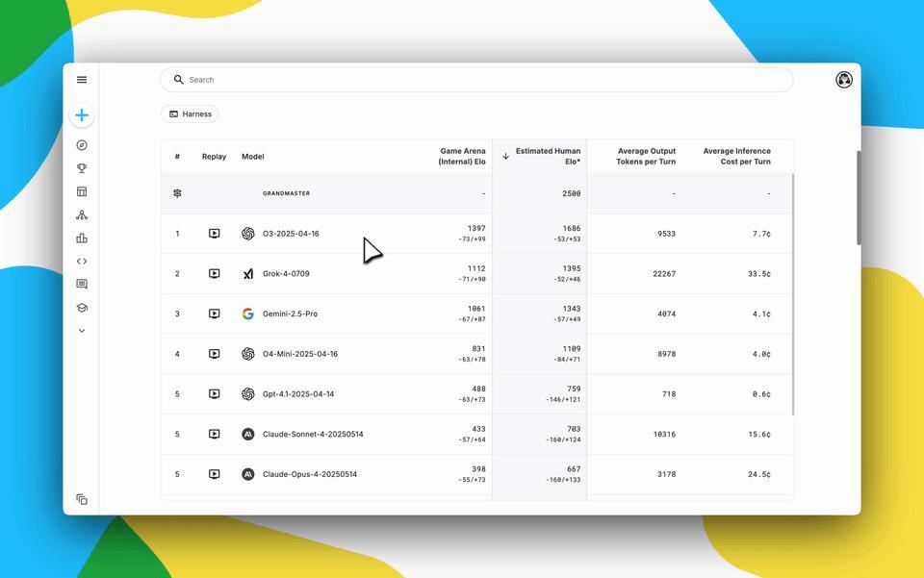Open Discussions comment icon in sidebar
Screen dimensions: 924x578
(x=82, y=285)
